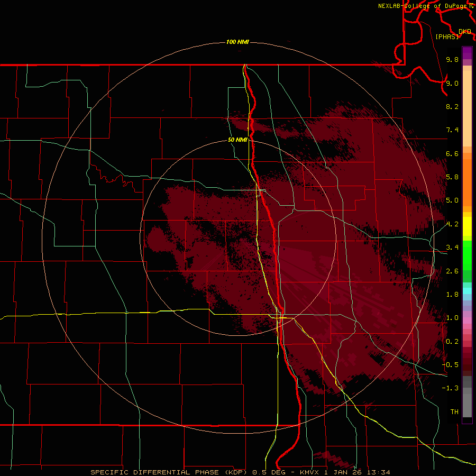Image resolution: width=476 pixels, height=476 pixels.
Task: Click the -1.3 value on color scale
Action: [450, 388]
